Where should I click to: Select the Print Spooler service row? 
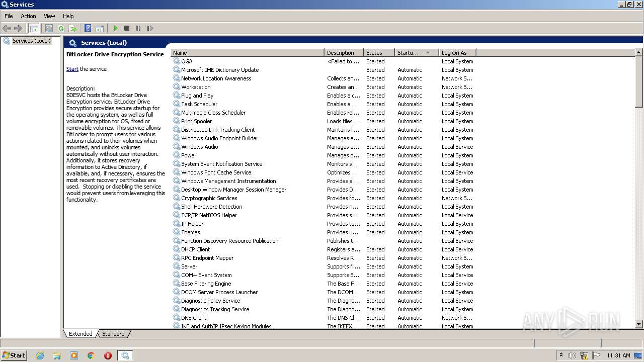(323, 121)
